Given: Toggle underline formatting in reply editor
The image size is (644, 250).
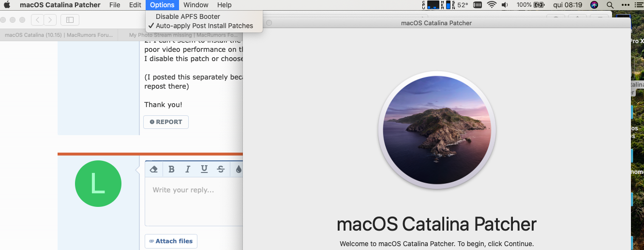Looking at the screenshot, I should point(204,169).
